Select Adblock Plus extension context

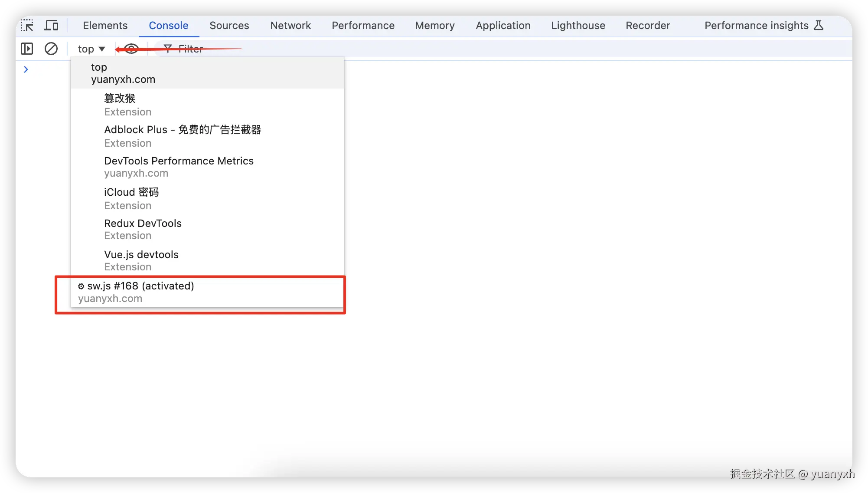pos(182,135)
